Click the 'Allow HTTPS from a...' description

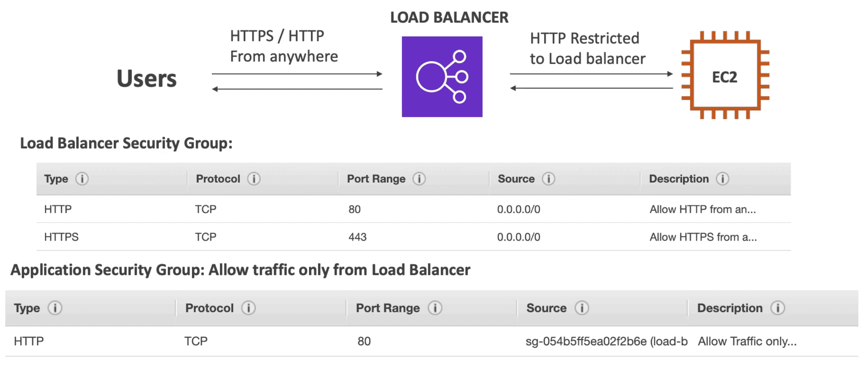[703, 237]
